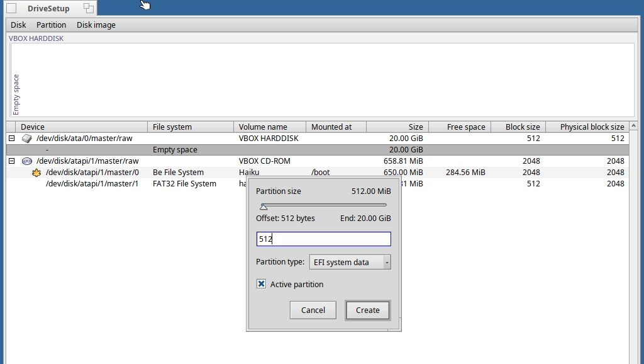Image resolution: width=644 pixels, height=364 pixels.
Task: Click the CD-ROM disc icon
Action: click(26, 161)
